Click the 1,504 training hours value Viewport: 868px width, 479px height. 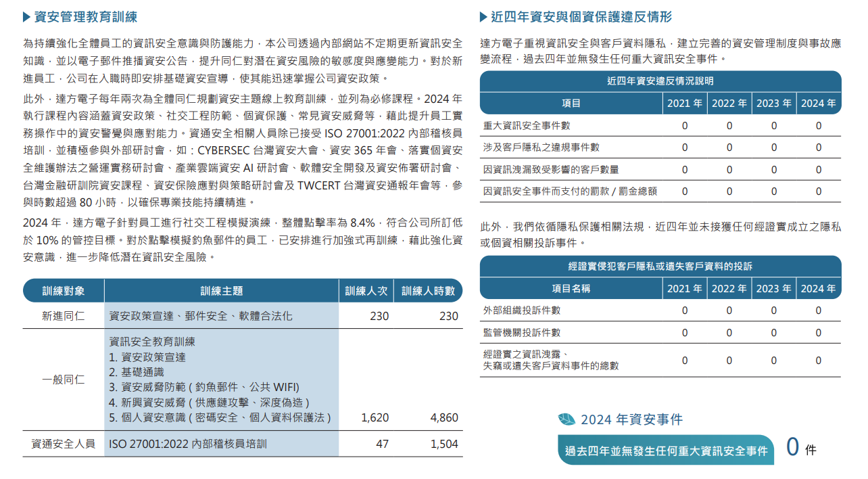(x=444, y=444)
